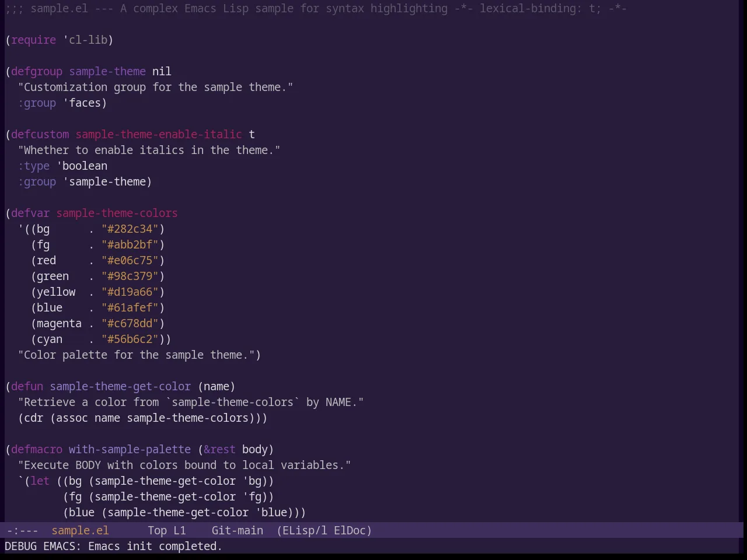Click the L1 line number in mode line
Viewport: 747px width, 560px height.
pyautogui.click(x=179, y=530)
